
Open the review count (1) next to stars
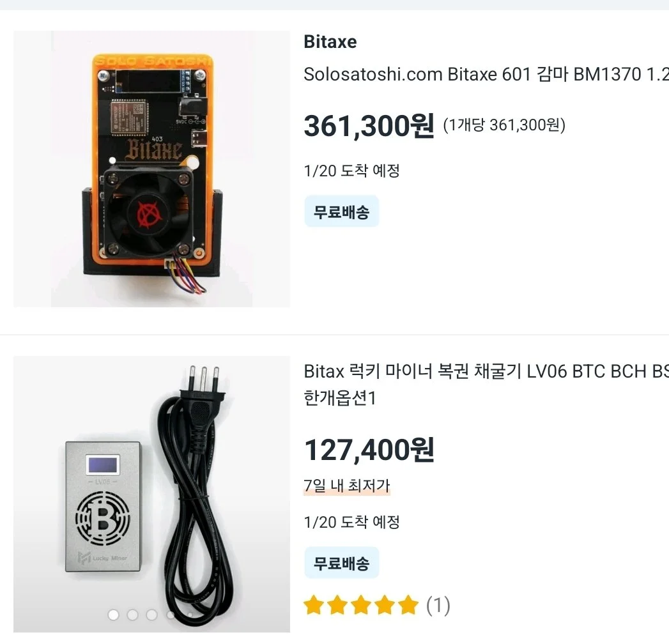coord(438,605)
